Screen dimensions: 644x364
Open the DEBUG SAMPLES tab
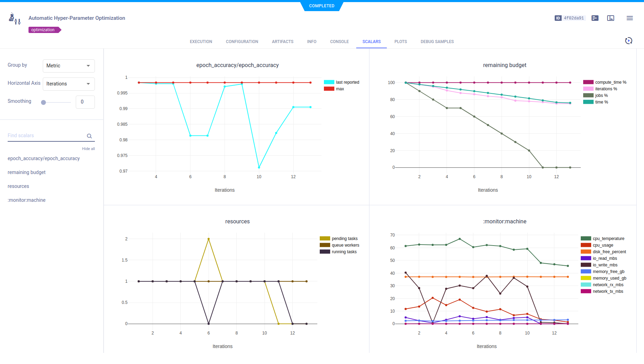437,42
